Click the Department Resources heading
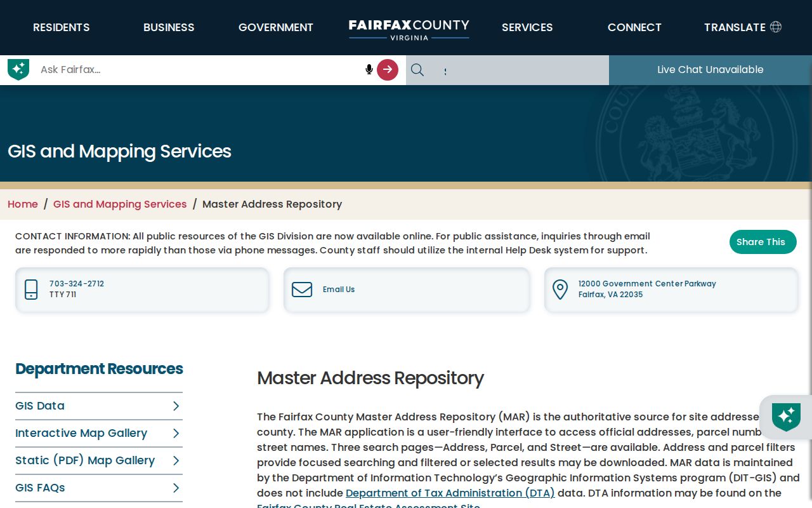812x508 pixels. pyautogui.click(x=99, y=369)
